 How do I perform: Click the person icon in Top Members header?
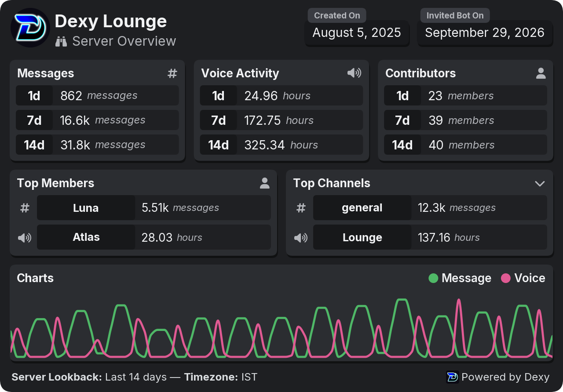(264, 183)
